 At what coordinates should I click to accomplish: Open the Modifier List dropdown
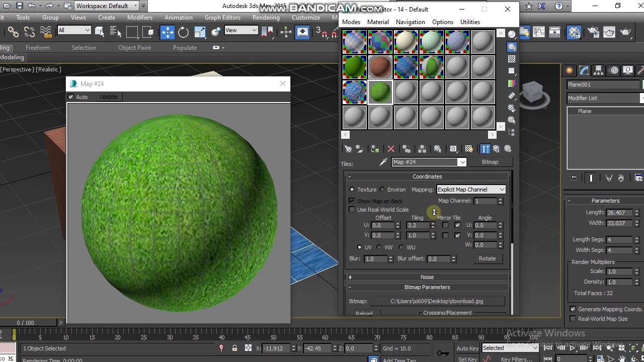605,98
